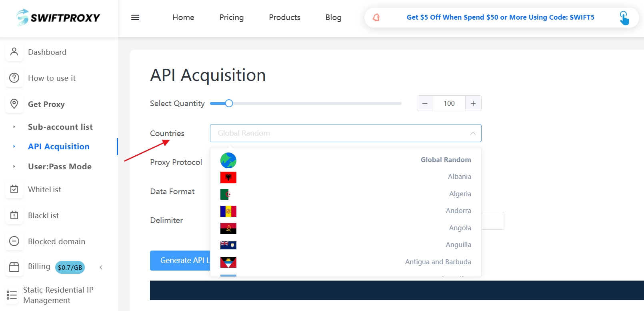This screenshot has height=311, width=644.
Task: Open User:Pass Mode in sidebar
Action: point(60,167)
